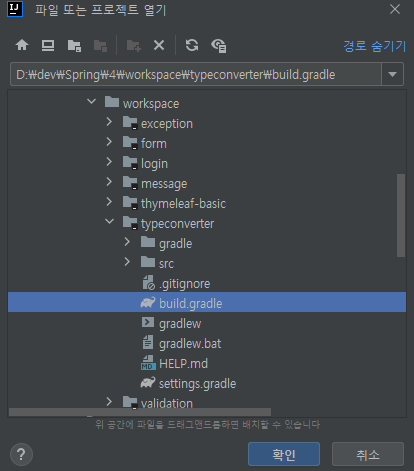Select the validation folder name

coord(167,403)
